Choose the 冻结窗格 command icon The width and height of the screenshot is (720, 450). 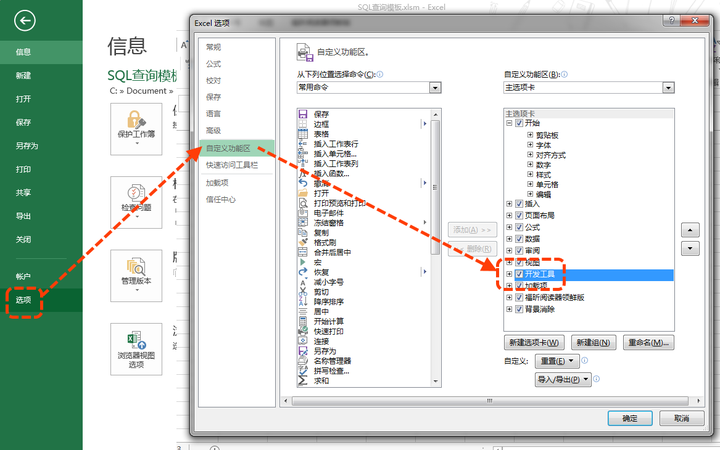(x=303, y=223)
